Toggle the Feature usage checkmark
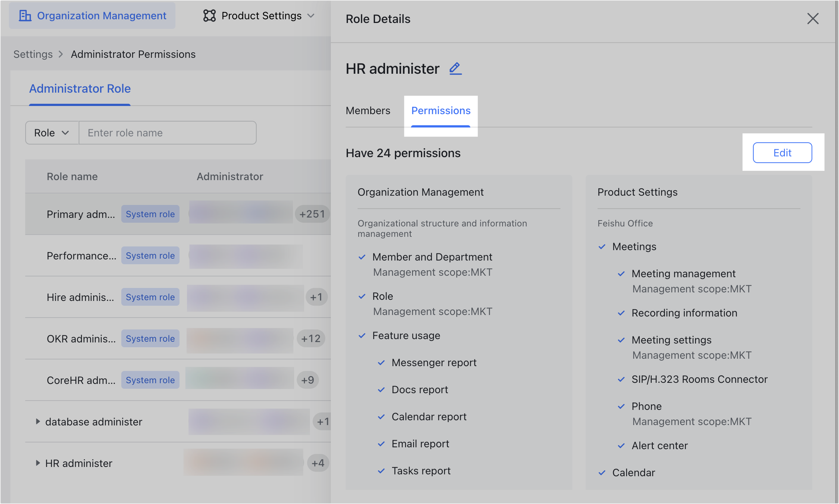Viewport: 839px width, 504px height. pos(362,336)
